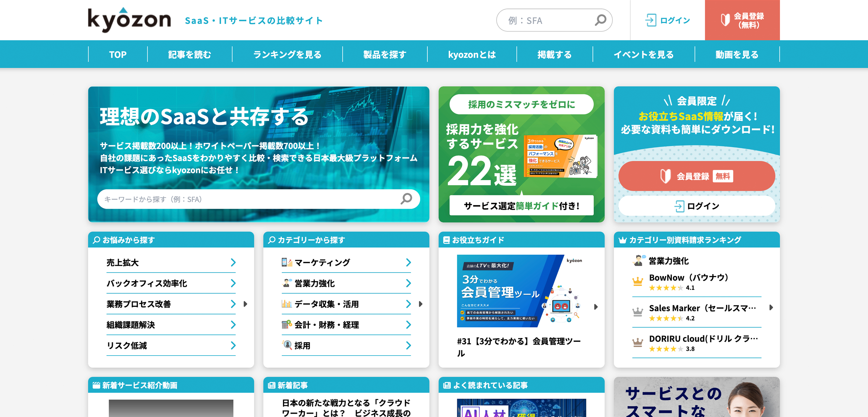Open the 業務プロセス改善 link

171,304
